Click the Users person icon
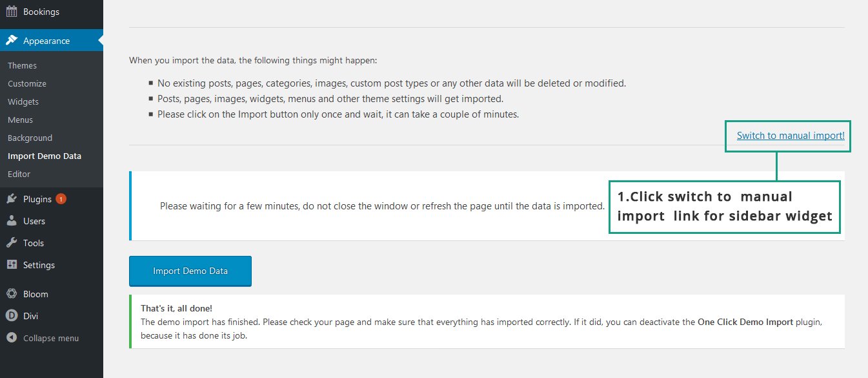Viewport: 868px width, 378px height. click(x=12, y=221)
